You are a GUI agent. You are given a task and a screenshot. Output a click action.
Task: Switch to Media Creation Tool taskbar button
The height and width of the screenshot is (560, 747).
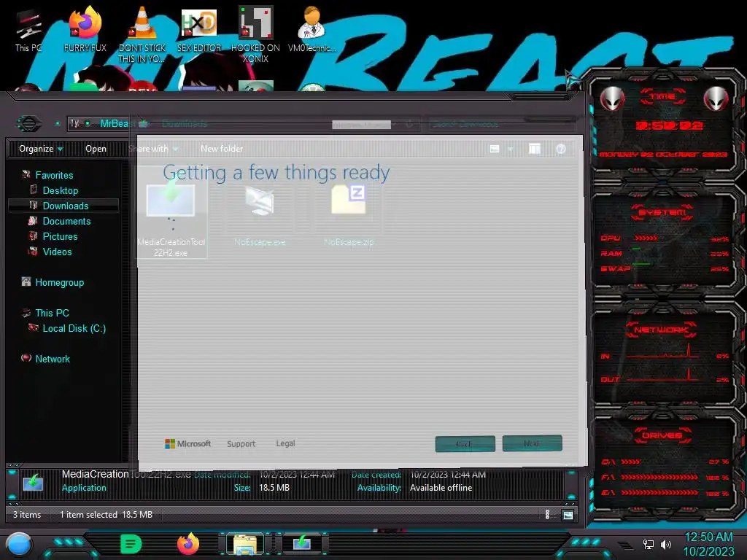pos(302,543)
